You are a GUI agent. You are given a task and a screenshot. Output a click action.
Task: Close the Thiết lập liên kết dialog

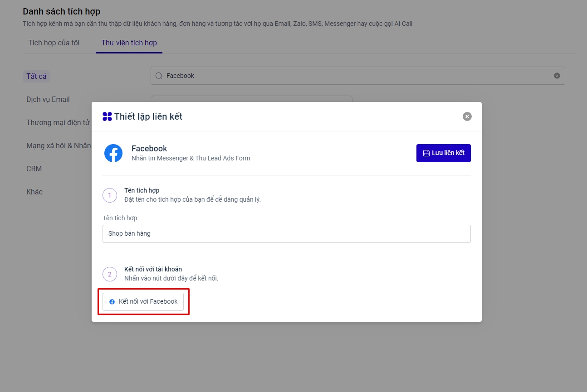(x=467, y=116)
